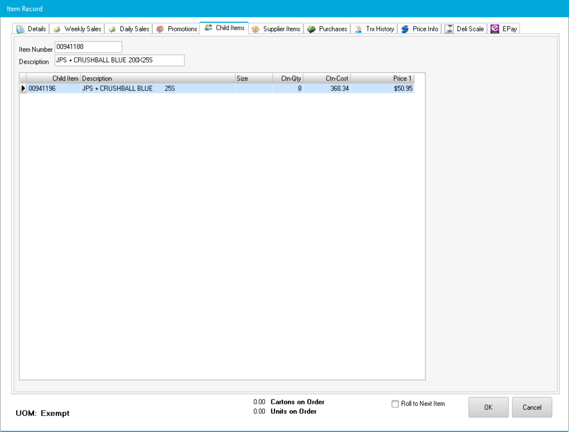The height and width of the screenshot is (432, 569).
Task: Click the Price 1 column header
Action: pyautogui.click(x=382, y=78)
